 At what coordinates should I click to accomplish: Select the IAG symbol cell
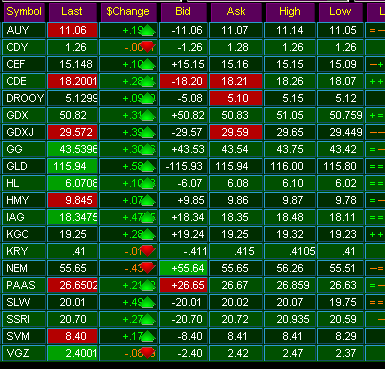point(24,217)
